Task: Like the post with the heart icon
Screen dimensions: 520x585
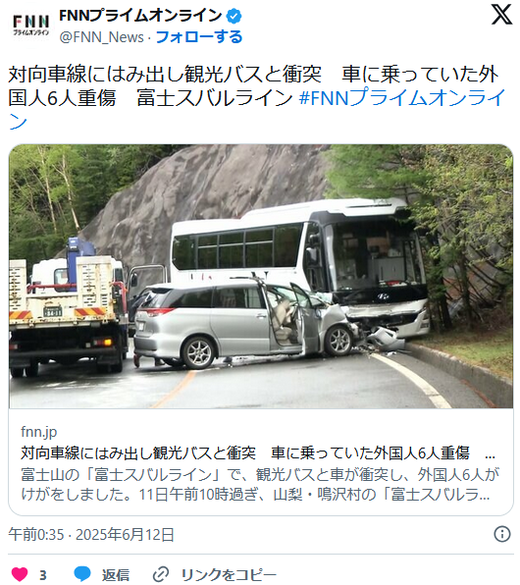Action: coord(19,574)
